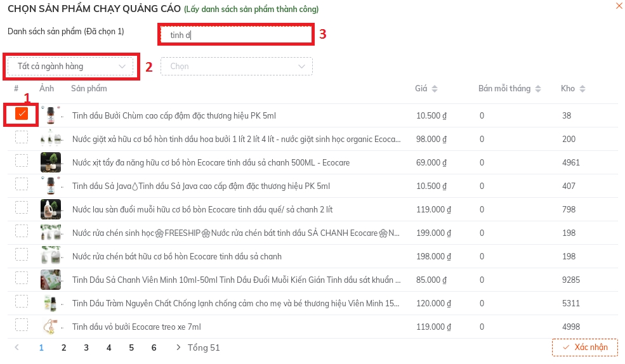The height and width of the screenshot is (364, 625).
Task: Select page 2 in pagination
Action: pyautogui.click(x=63, y=348)
